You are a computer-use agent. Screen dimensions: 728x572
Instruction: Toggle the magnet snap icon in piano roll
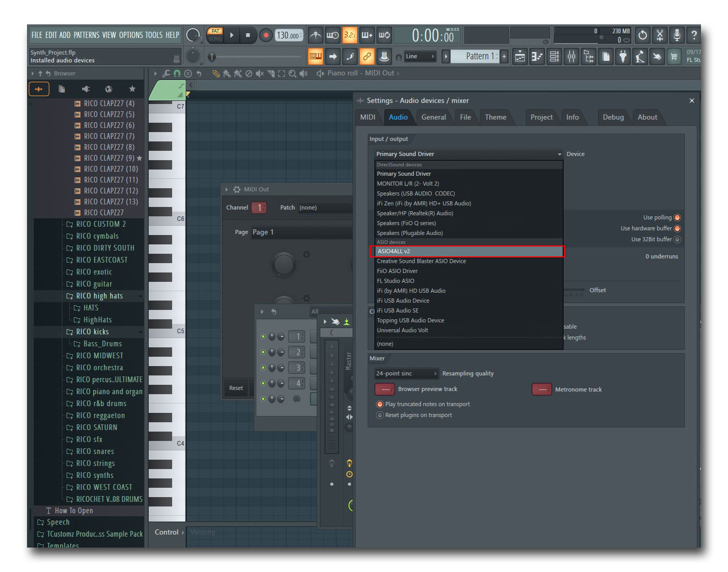(177, 73)
